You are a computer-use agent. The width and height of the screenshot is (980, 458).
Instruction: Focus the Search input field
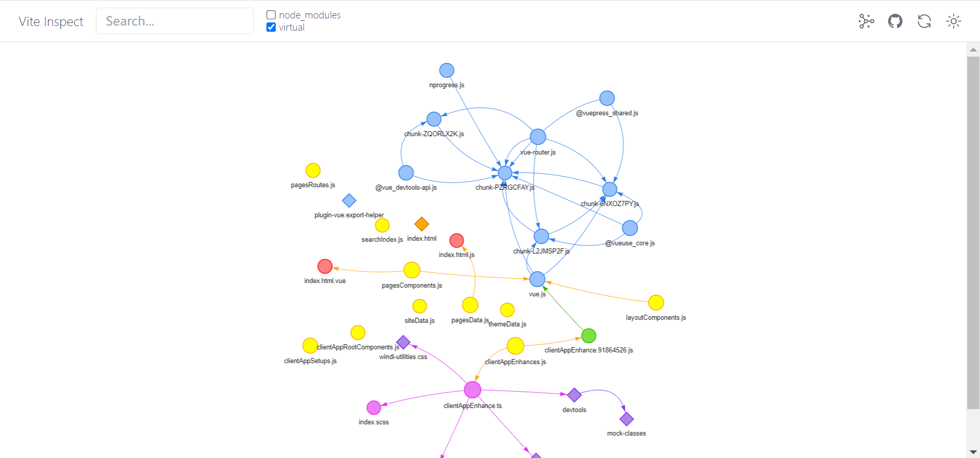coord(175,21)
